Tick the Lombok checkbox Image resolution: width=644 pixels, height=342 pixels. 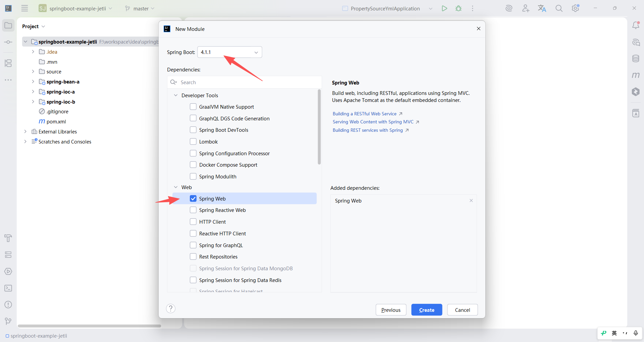point(193,141)
